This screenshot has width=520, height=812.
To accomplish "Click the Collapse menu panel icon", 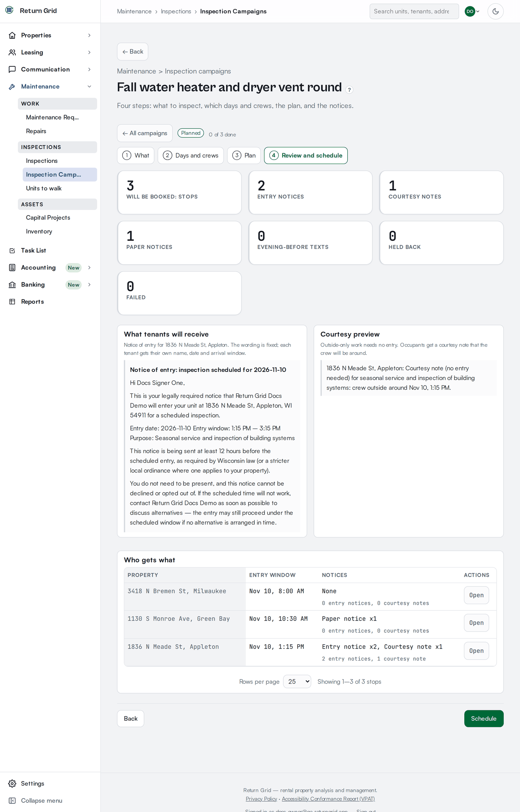I will tap(12, 800).
